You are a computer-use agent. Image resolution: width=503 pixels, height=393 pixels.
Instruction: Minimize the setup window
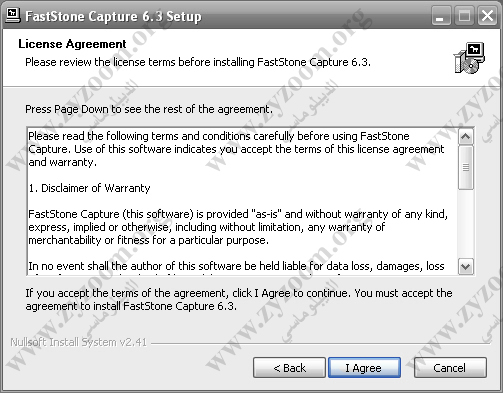coord(441,15)
